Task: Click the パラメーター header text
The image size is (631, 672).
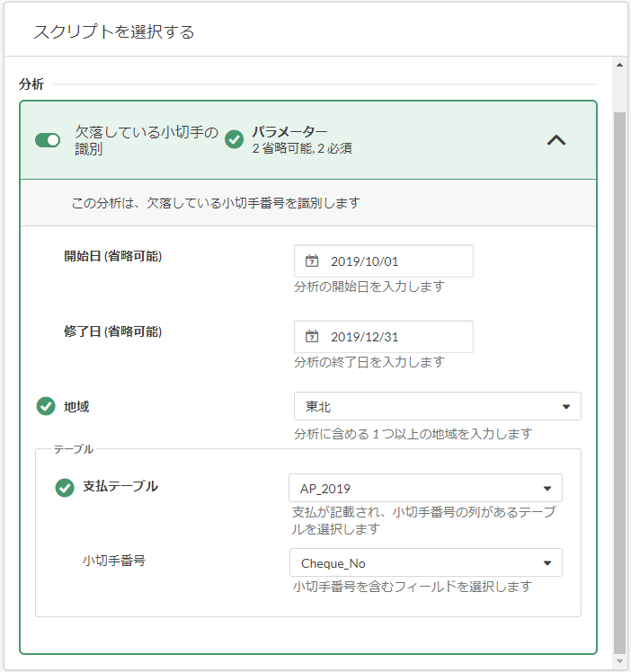Action: point(289,132)
